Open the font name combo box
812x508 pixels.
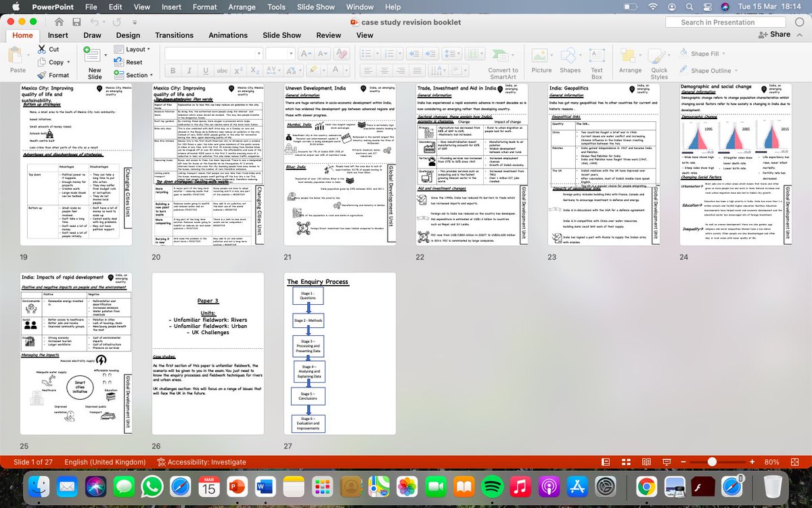(x=214, y=54)
